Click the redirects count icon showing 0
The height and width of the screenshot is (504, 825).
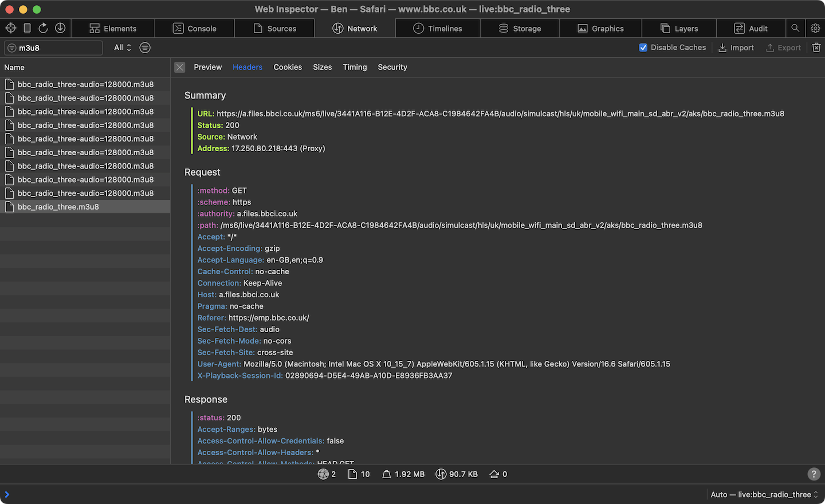[x=494, y=474]
